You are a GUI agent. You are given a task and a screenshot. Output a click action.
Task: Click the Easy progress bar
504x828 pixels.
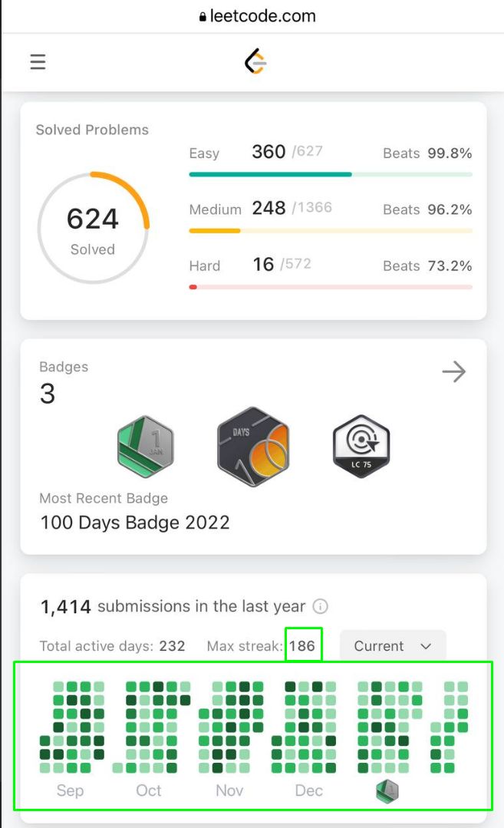pyautogui.click(x=331, y=174)
